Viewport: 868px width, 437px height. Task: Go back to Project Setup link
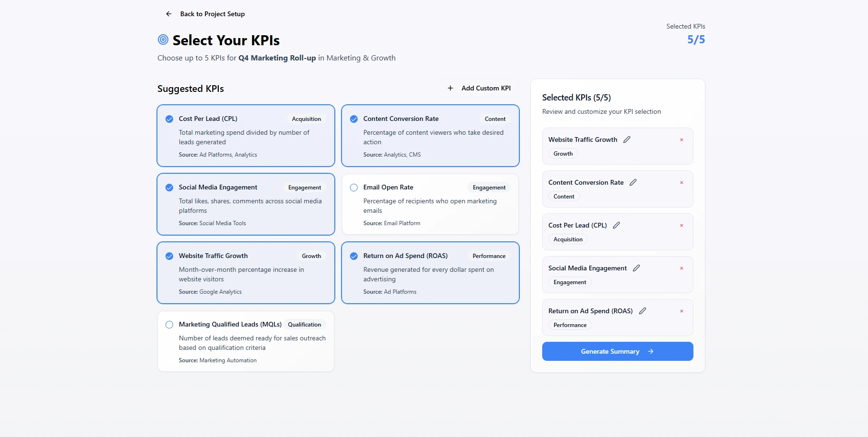pyautogui.click(x=212, y=14)
